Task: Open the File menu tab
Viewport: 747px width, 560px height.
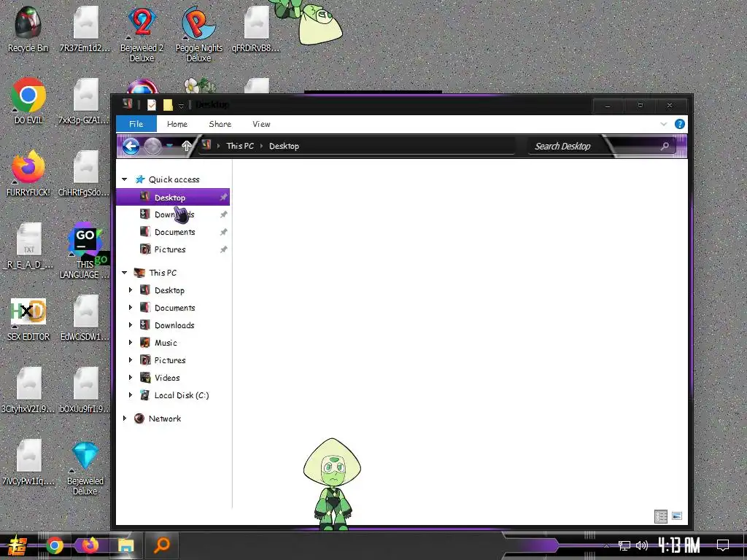Action: (136, 124)
